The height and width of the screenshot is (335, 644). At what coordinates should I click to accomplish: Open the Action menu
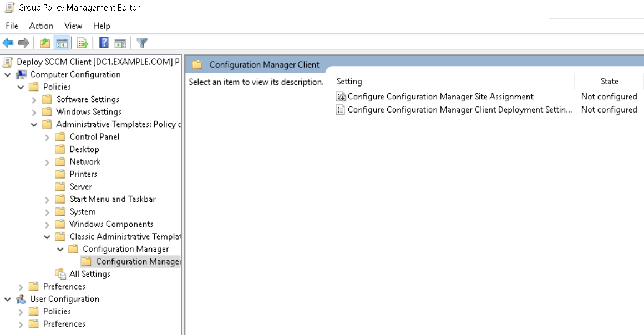(x=41, y=26)
